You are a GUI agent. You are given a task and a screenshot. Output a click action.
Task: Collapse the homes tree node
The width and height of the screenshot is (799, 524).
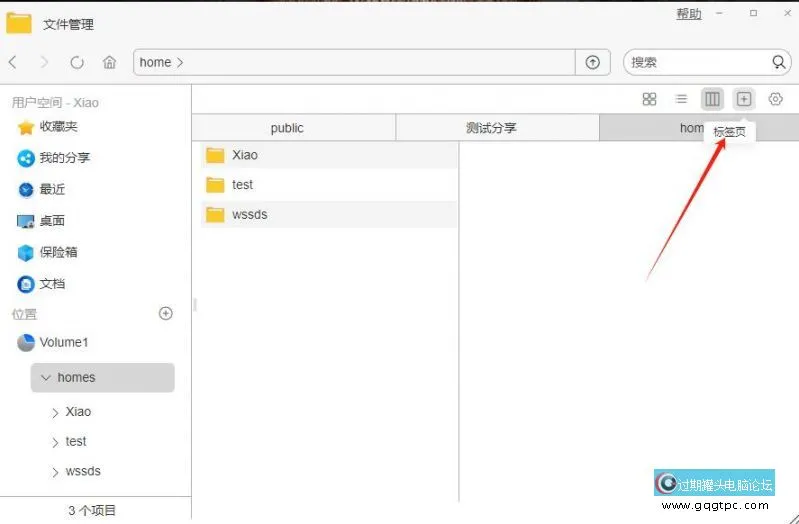point(46,378)
